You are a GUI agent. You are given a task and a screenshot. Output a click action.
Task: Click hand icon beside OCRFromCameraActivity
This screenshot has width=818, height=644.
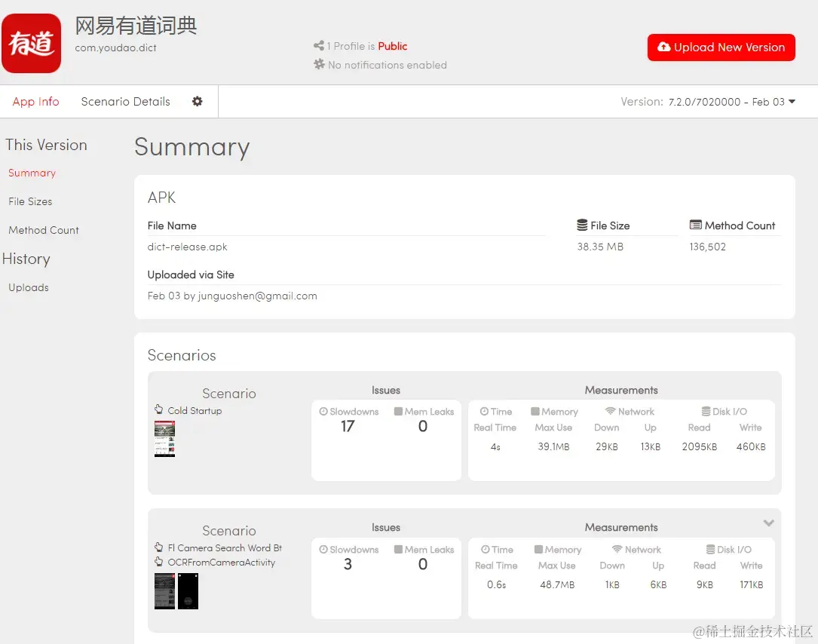coord(158,562)
